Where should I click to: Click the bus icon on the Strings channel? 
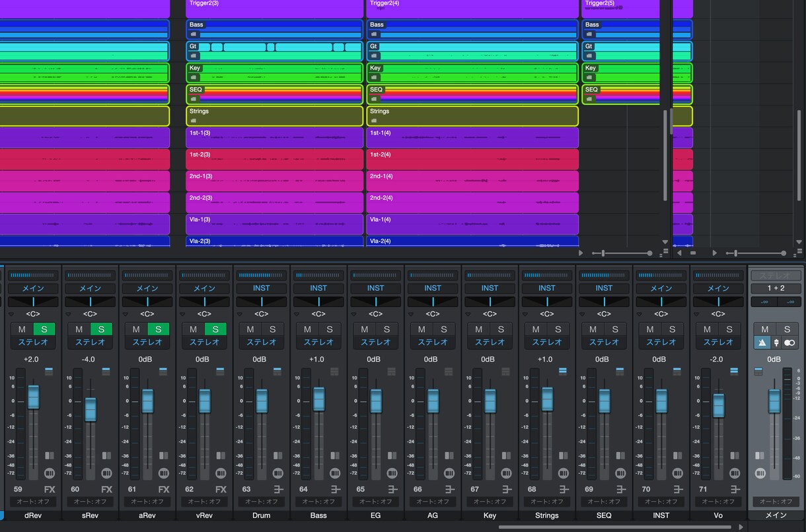click(564, 489)
